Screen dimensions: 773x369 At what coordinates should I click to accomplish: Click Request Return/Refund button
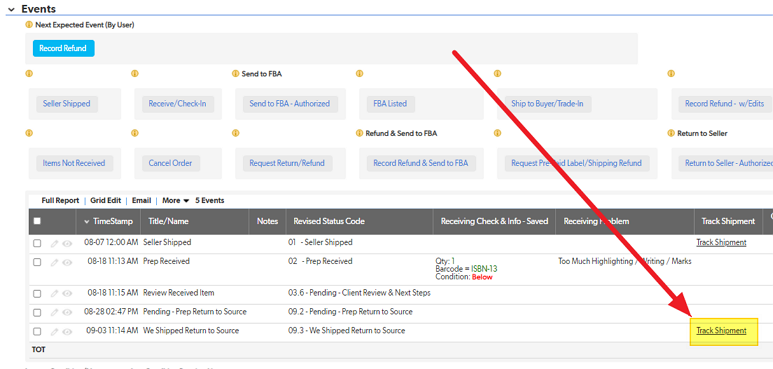(287, 163)
